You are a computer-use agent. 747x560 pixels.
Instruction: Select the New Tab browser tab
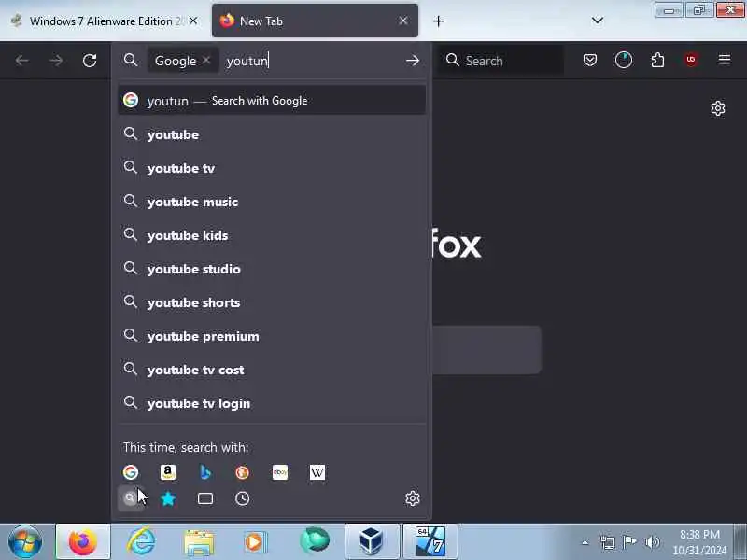click(x=315, y=21)
